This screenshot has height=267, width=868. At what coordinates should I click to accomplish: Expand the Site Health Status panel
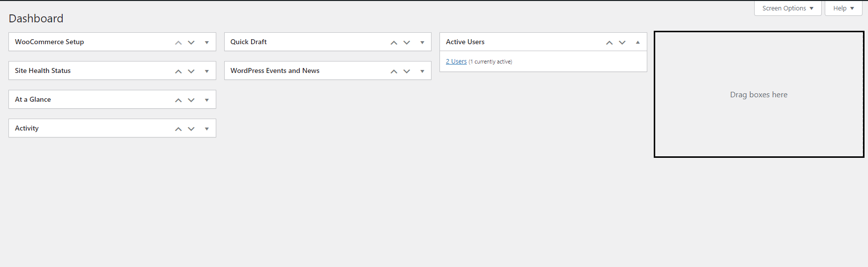pos(207,71)
